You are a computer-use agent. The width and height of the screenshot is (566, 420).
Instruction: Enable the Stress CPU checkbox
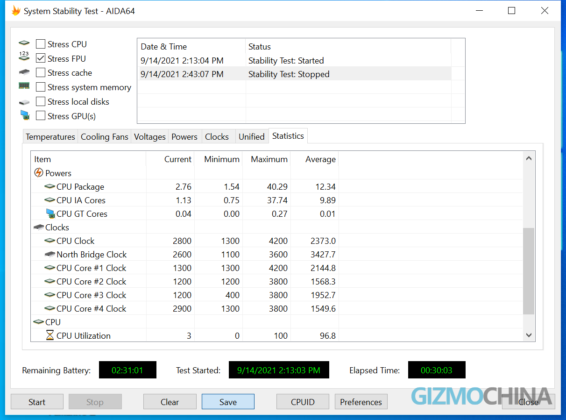41,44
